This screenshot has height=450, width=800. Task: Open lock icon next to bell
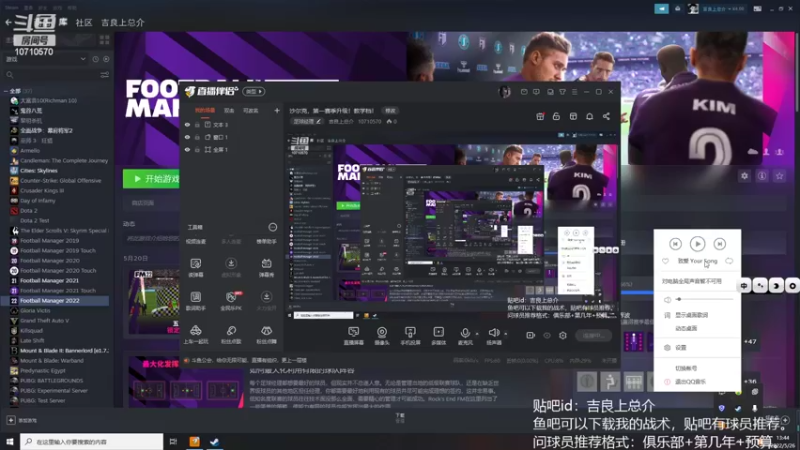[x=556, y=116]
